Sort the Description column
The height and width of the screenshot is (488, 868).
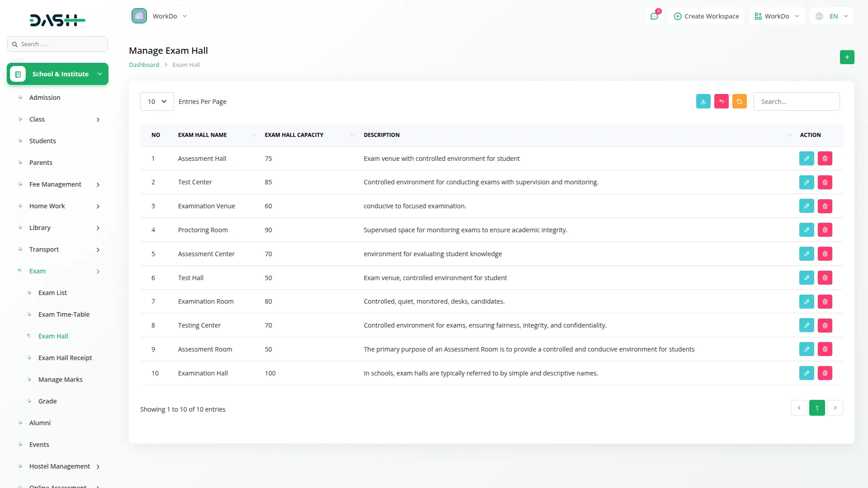coord(789,135)
